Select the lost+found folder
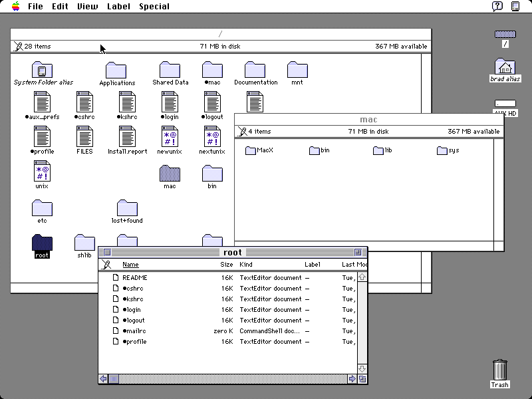 (127, 208)
